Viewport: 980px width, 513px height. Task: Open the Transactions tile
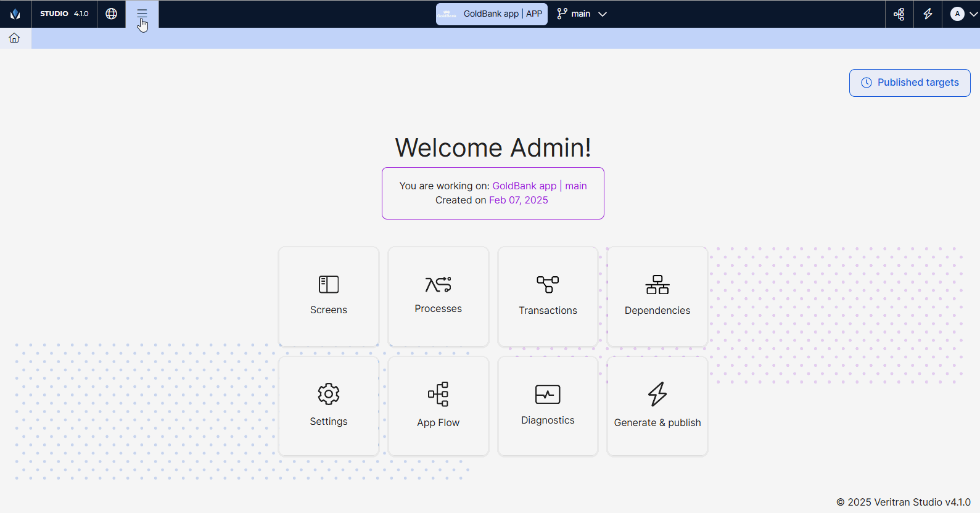tap(548, 297)
